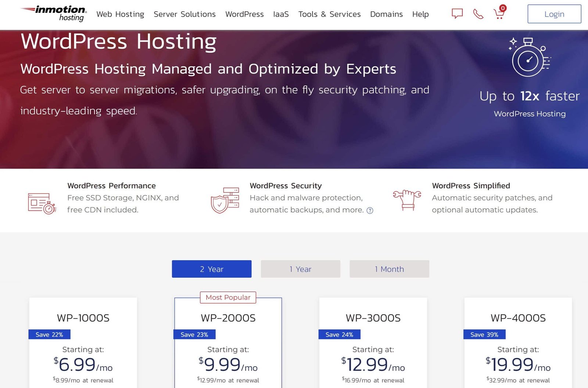Select the 2 Year billing term
This screenshot has height=388, width=588.
click(x=212, y=269)
